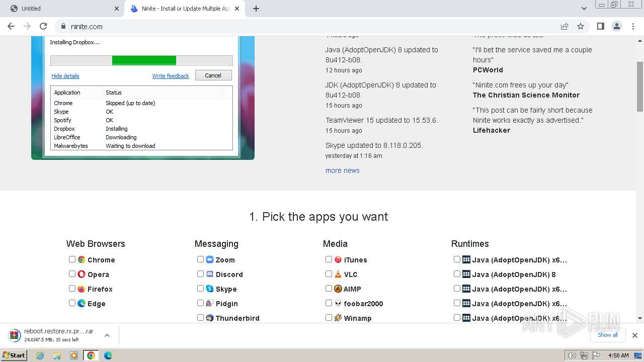644x362 pixels.
Task: Select the Ninite browser tab
Action: [x=185, y=9]
